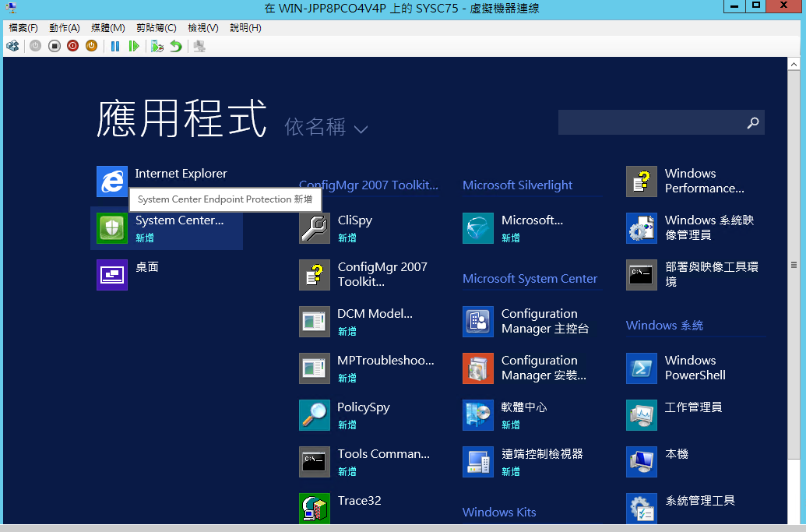Launch Windows PowerShell icon
Image resolution: width=806 pixels, height=532 pixels.
(x=642, y=368)
